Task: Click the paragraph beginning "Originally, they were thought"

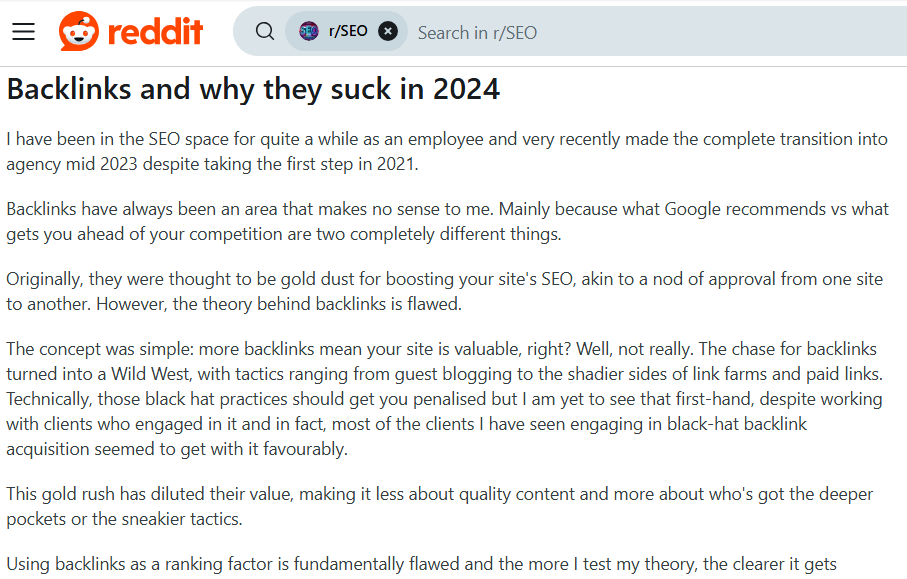Action: point(444,291)
